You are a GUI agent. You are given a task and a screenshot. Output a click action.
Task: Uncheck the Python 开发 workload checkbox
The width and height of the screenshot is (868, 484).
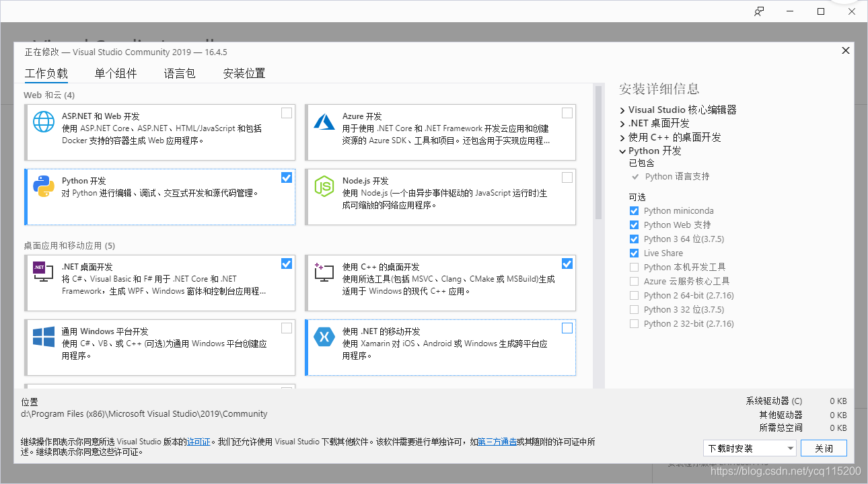(287, 177)
